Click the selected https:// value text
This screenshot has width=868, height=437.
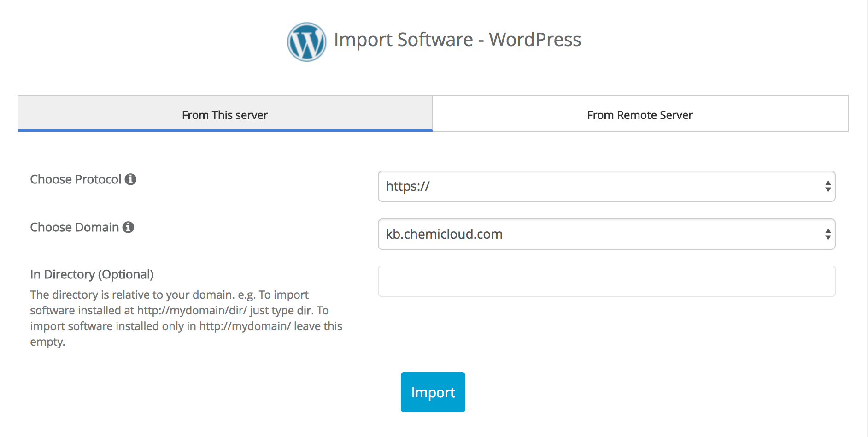tap(408, 186)
